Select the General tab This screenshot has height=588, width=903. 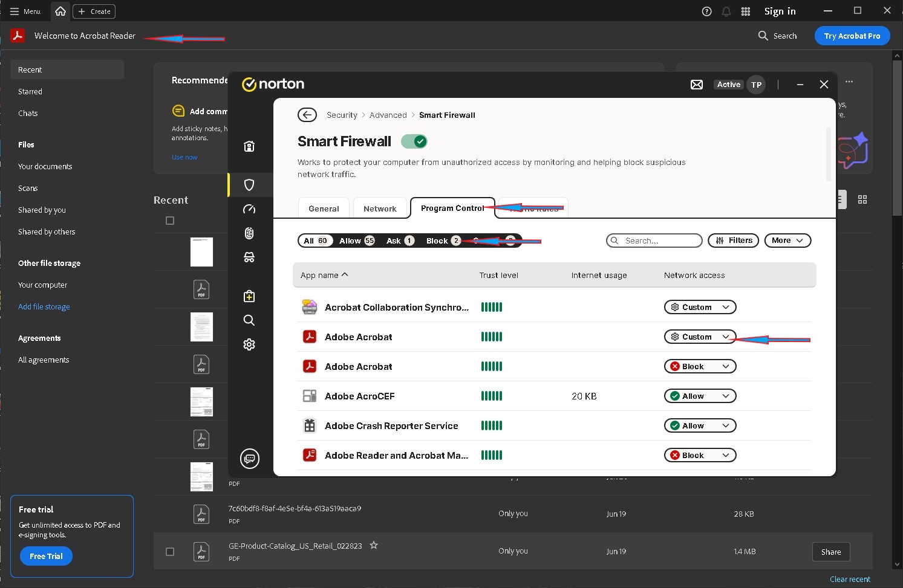(x=324, y=208)
